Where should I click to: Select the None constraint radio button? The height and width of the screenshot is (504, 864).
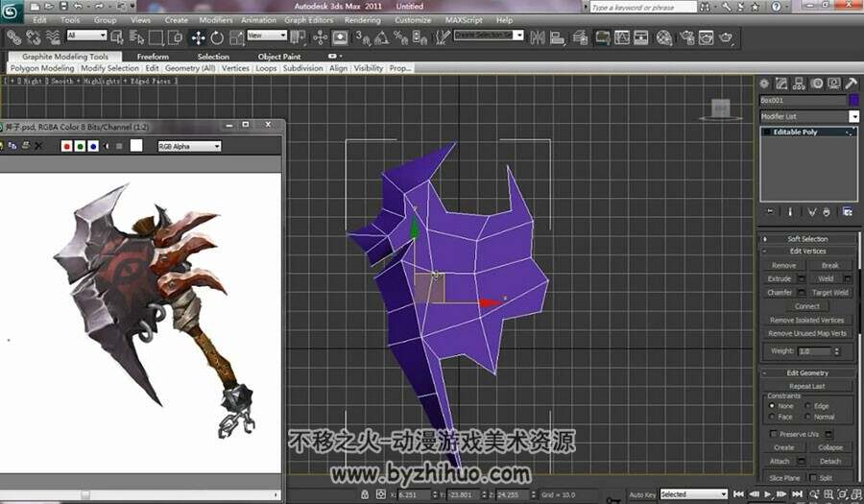[x=772, y=406]
